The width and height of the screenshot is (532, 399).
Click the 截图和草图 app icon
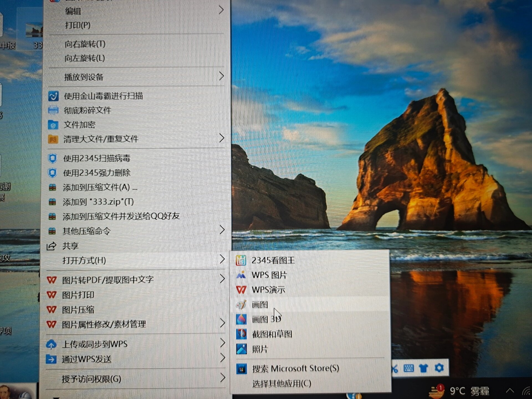241,334
